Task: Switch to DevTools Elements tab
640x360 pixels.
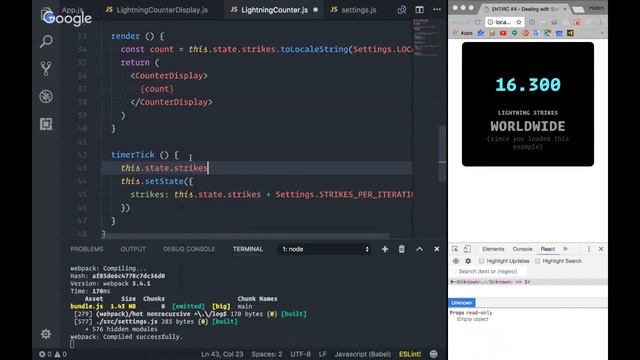Action: (x=493, y=249)
